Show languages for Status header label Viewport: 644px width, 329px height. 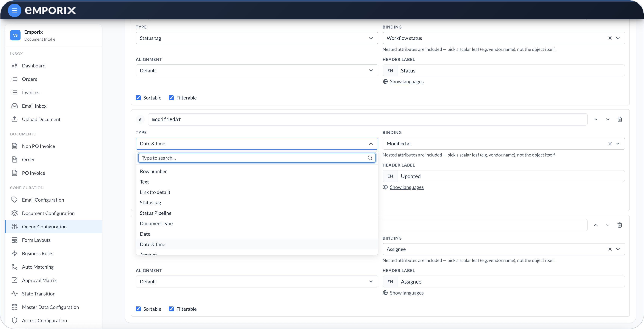pyautogui.click(x=407, y=81)
